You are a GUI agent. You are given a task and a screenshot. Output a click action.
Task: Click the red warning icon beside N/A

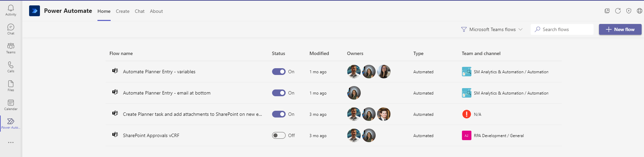coord(466,114)
